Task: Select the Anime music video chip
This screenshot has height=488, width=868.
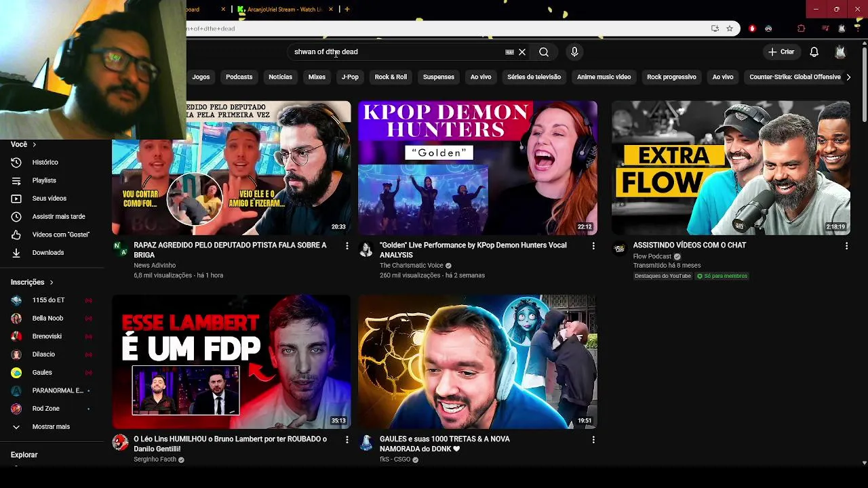Action: [x=604, y=77]
